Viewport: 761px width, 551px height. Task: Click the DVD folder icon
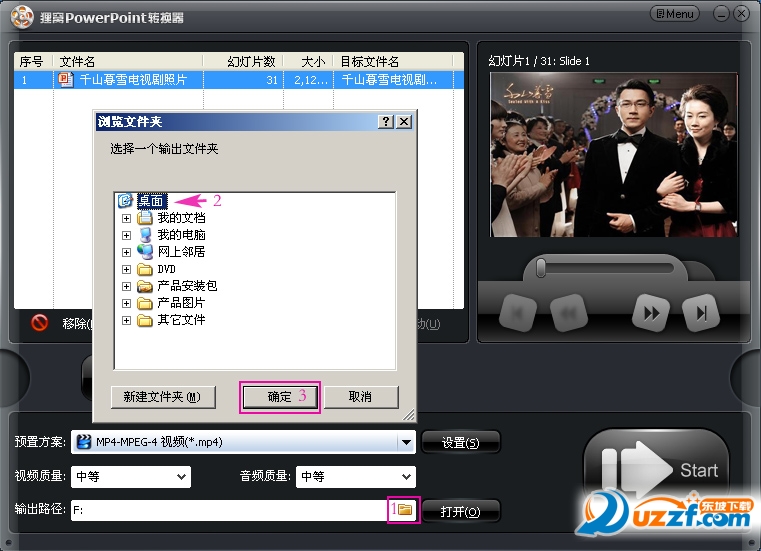pos(145,269)
